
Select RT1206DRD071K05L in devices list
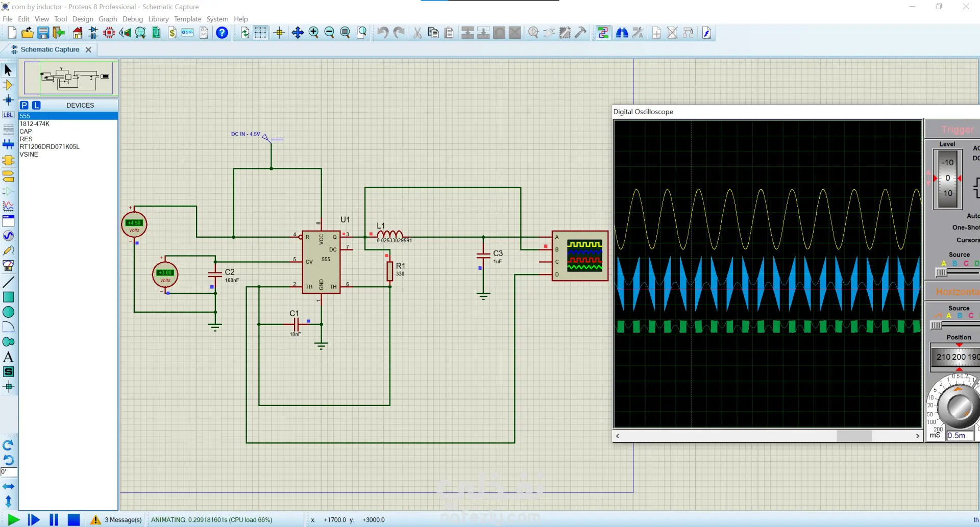(x=50, y=146)
